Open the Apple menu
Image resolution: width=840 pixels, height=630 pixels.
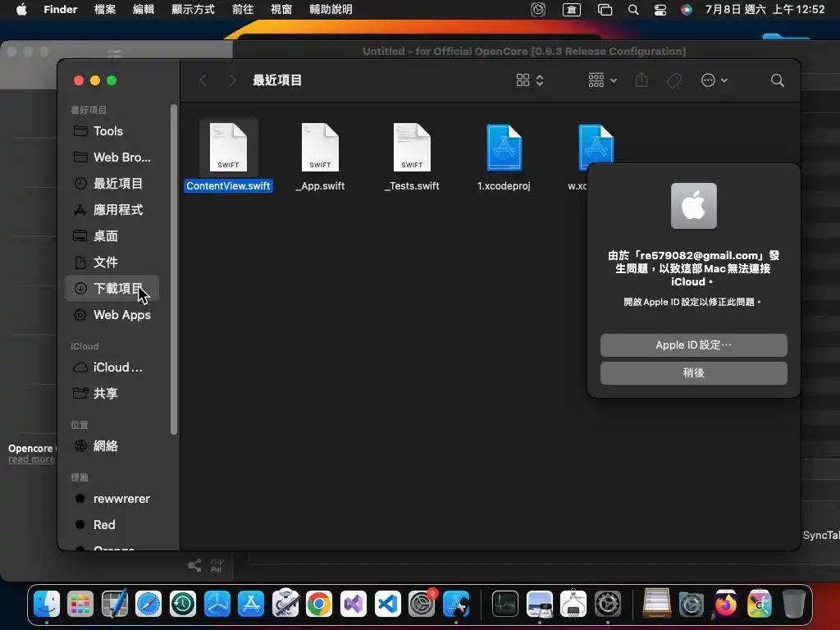(21, 9)
